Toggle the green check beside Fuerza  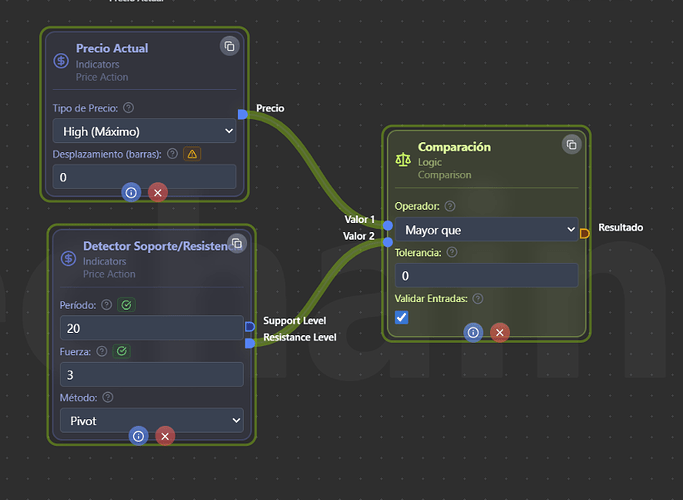click(x=121, y=351)
